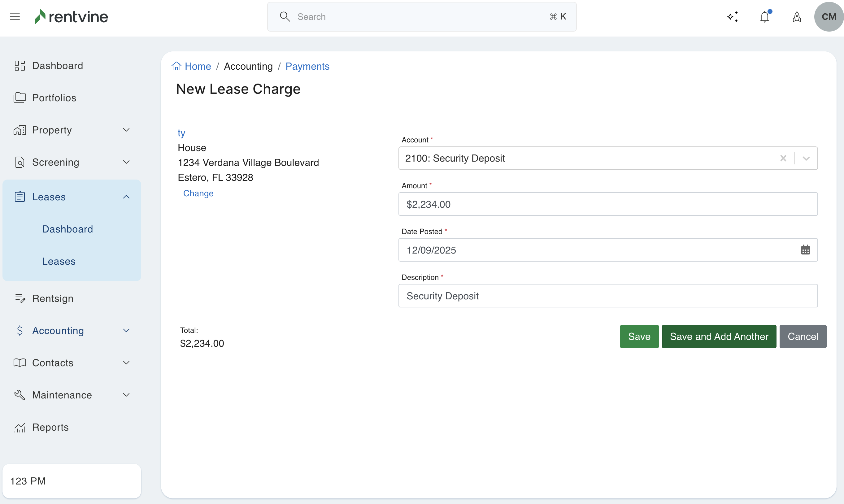Open Reports from the sidebar

[50, 427]
